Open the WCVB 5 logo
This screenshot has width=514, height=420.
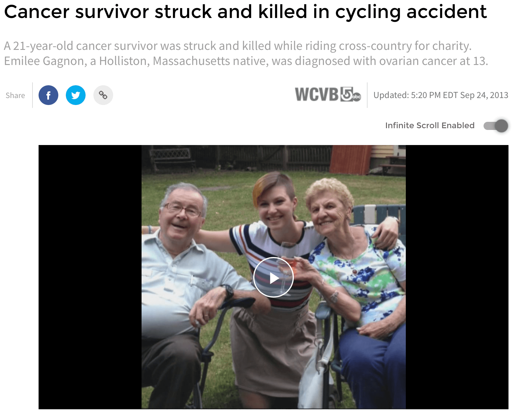tap(328, 94)
